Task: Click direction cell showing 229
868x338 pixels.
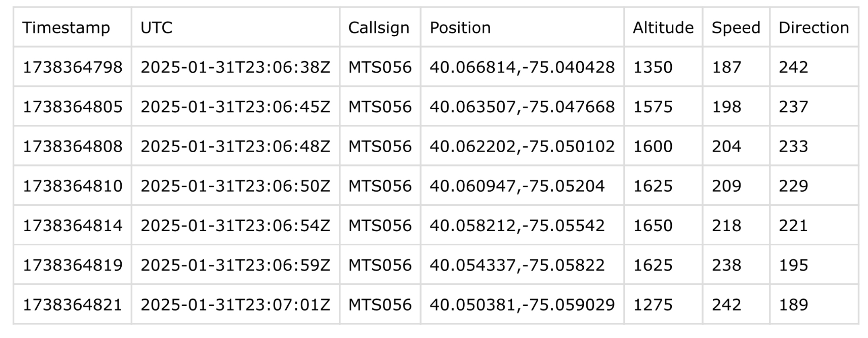Action: click(x=793, y=186)
